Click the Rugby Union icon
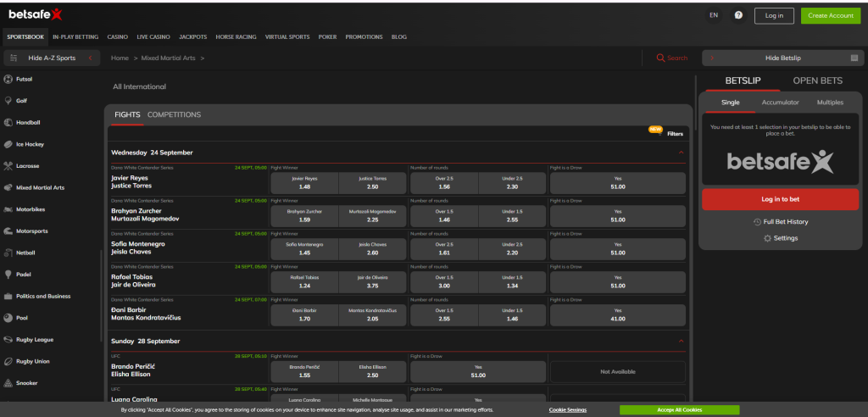868x417 pixels. [8, 361]
